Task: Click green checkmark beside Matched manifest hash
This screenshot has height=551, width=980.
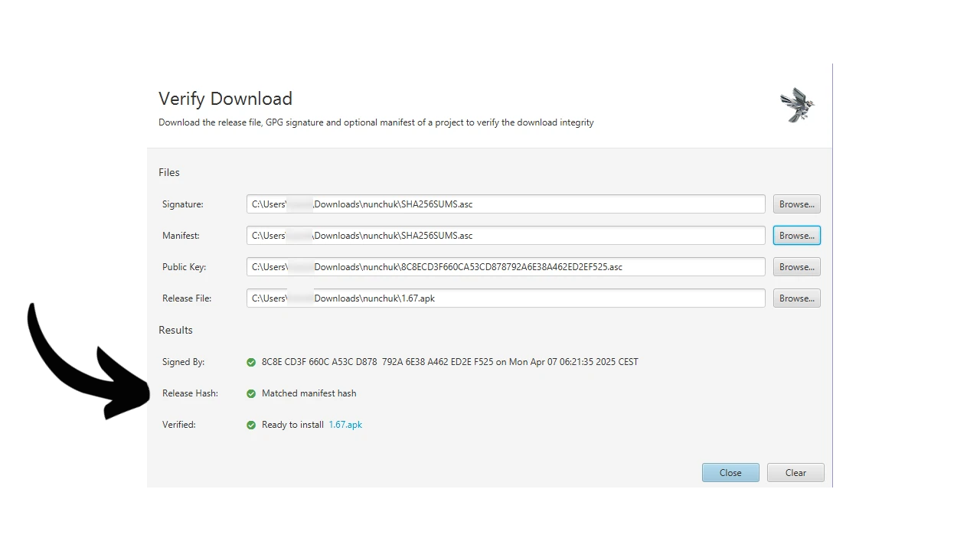Action: 251,393
